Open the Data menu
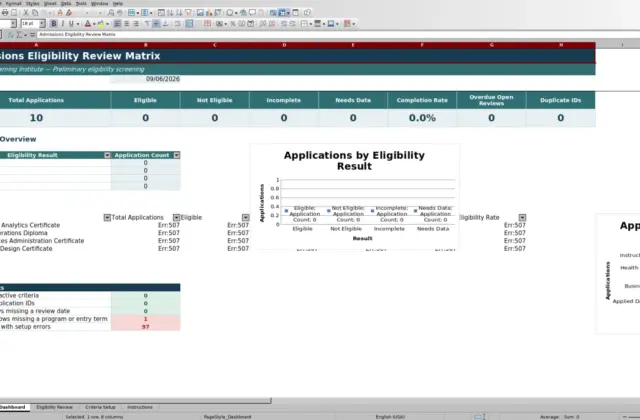 pyautogui.click(x=66, y=3)
